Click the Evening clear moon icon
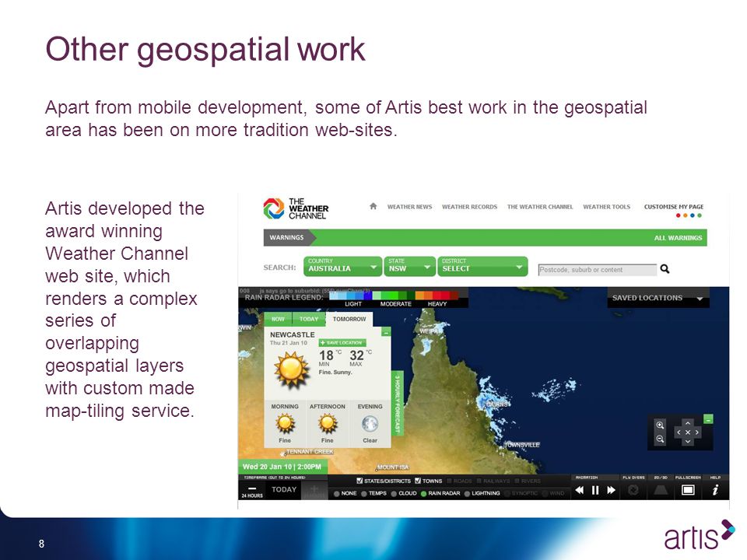 (x=370, y=423)
